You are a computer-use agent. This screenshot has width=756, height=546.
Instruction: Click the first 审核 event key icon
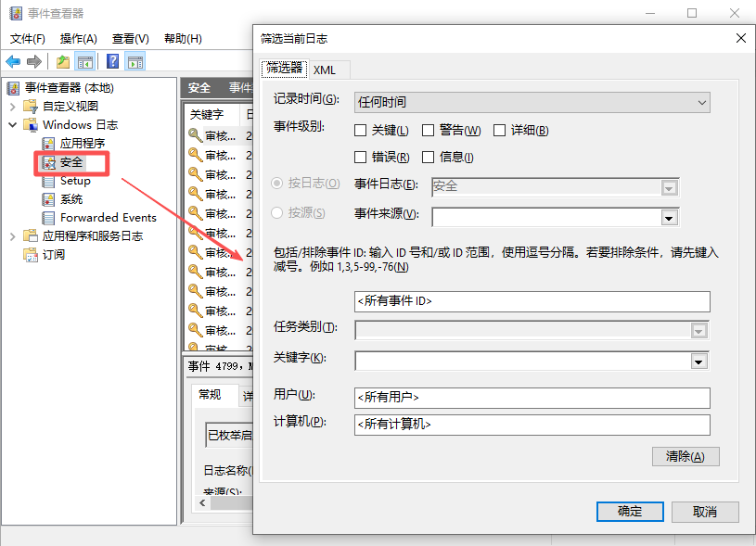tap(196, 135)
